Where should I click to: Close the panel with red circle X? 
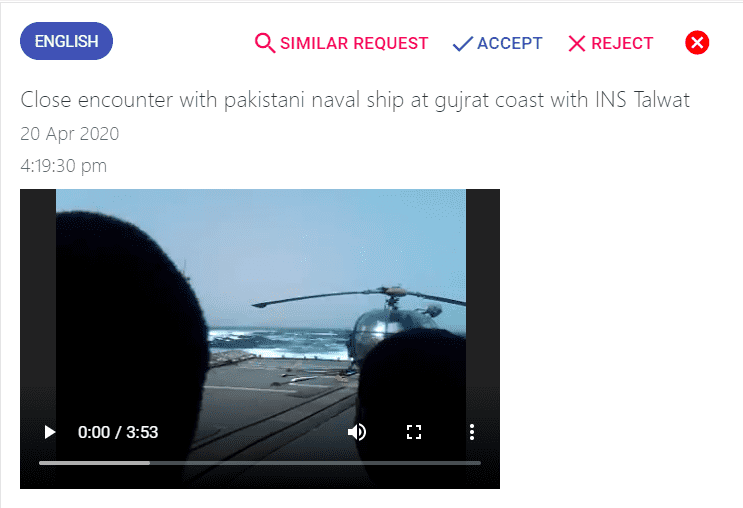pyautogui.click(x=697, y=43)
